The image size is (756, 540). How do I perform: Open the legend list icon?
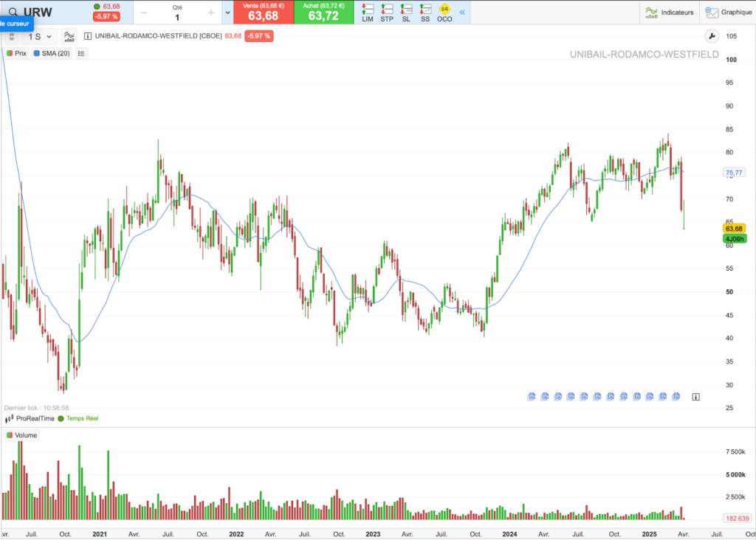tap(81, 53)
